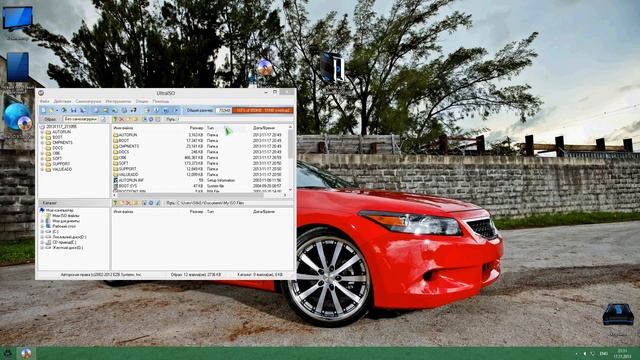Screen dimensions: 640x360
Task: Open the Помощь menu
Action: coord(161,101)
